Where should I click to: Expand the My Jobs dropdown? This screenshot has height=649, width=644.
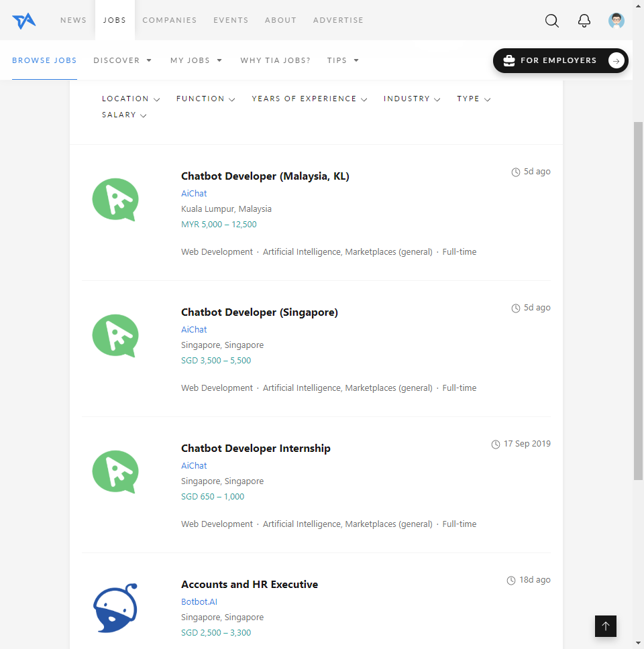[197, 60]
